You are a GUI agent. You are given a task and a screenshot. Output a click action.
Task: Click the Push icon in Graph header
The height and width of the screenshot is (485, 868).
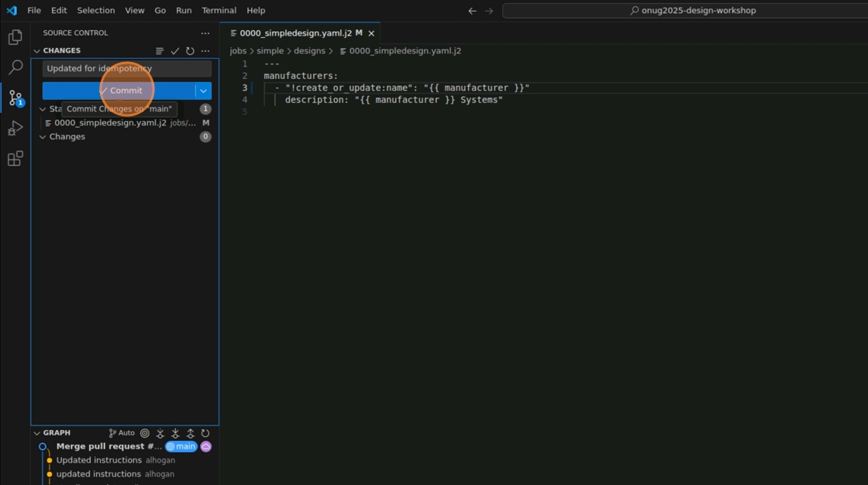pos(191,433)
